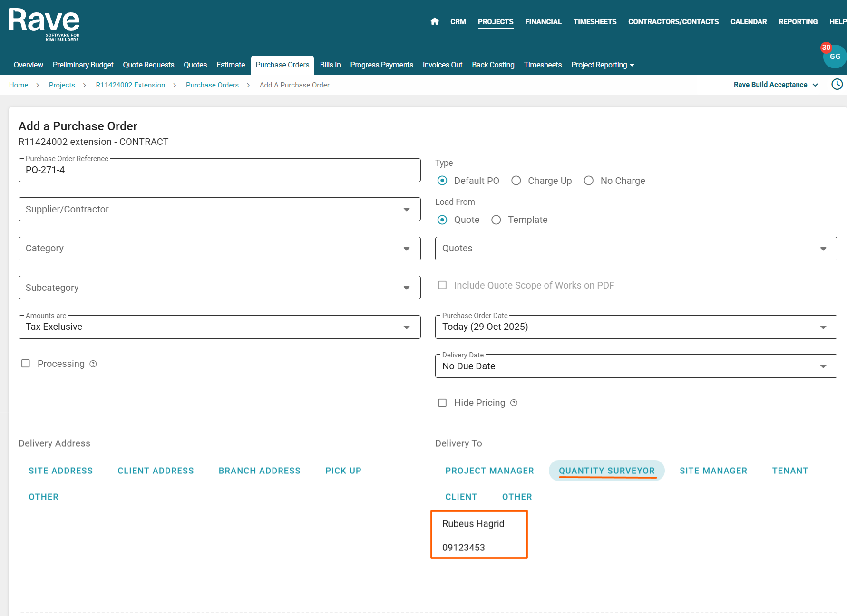The width and height of the screenshot is (847, 616).
Task: Open the Subcategory dropdown
Action: 220,288
